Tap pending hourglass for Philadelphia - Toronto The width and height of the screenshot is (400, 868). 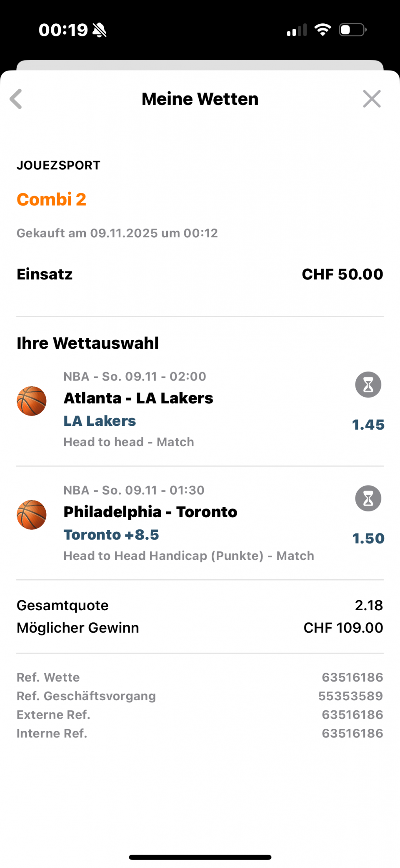point(368,498)
